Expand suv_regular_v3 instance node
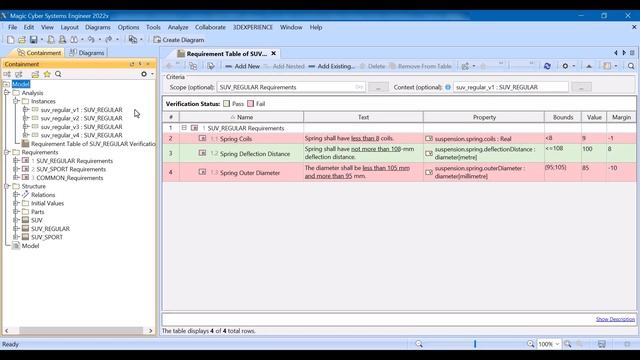 tap(25, 127)
